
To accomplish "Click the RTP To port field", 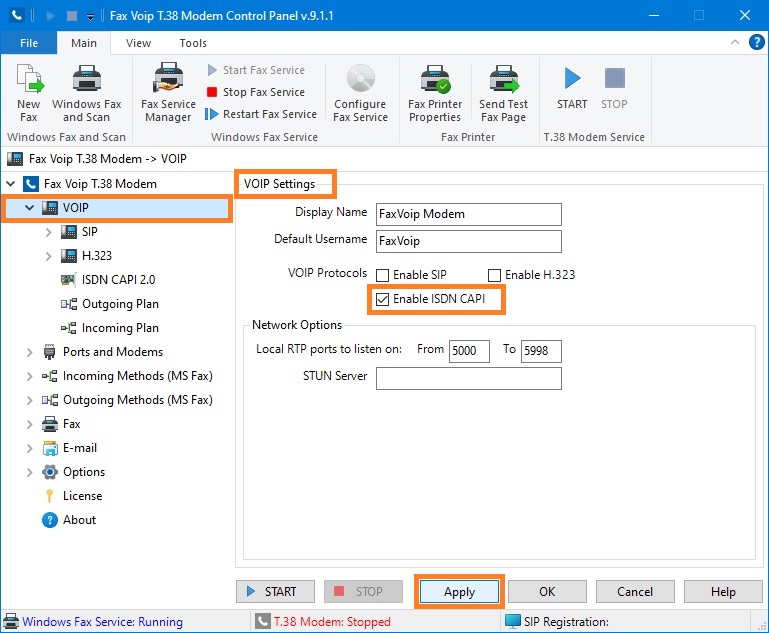I will pyautogui.click(x=541, y=351).
